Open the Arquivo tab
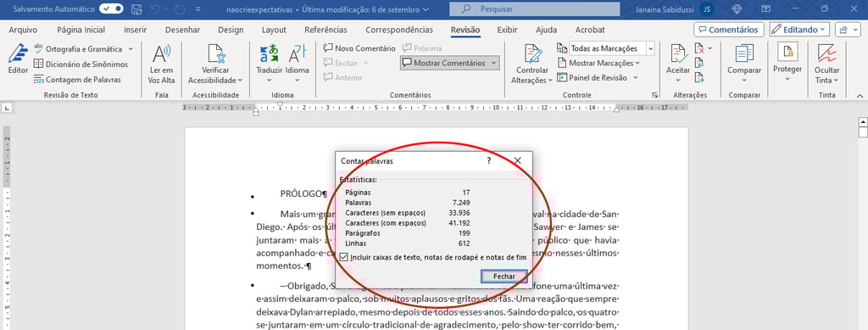This screenshot has height=330, width=868. coord(23,30)
